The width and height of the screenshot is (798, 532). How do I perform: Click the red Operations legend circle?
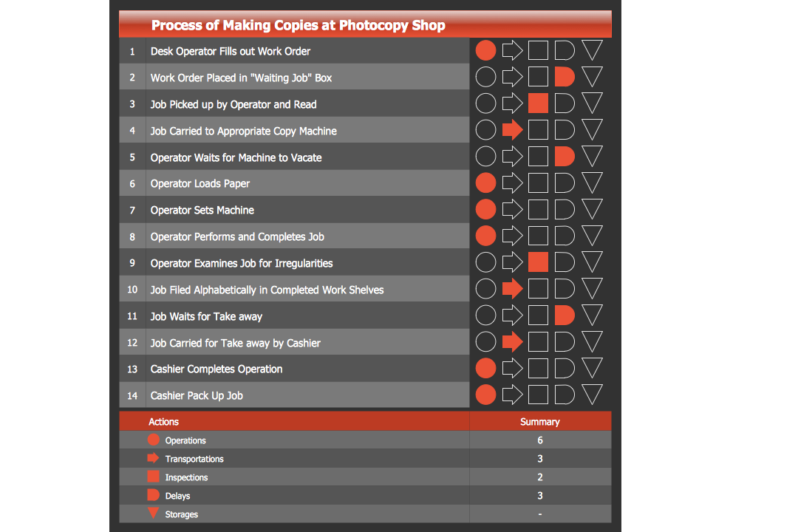coord(154,440)
